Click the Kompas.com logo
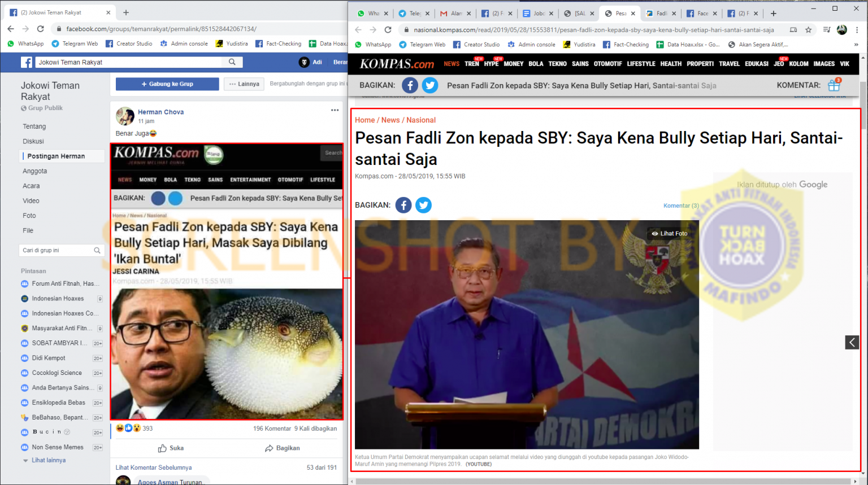The image size is (868, 485). point(397,64)
